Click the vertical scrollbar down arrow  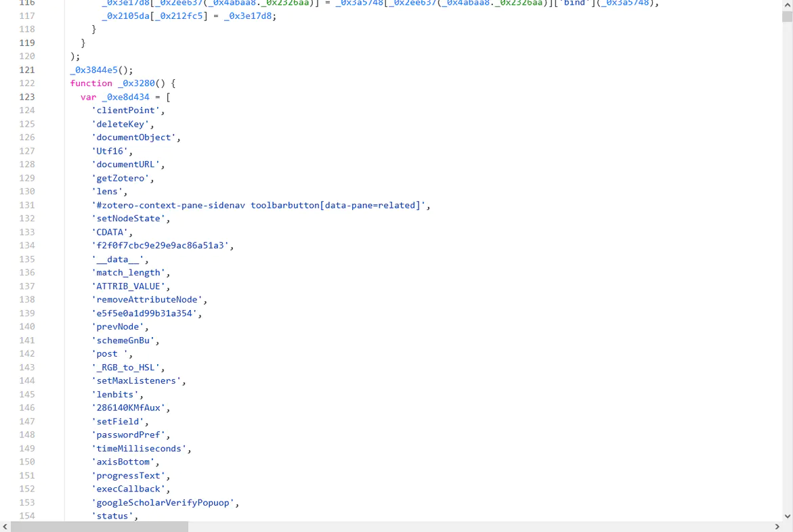(787, 516)
